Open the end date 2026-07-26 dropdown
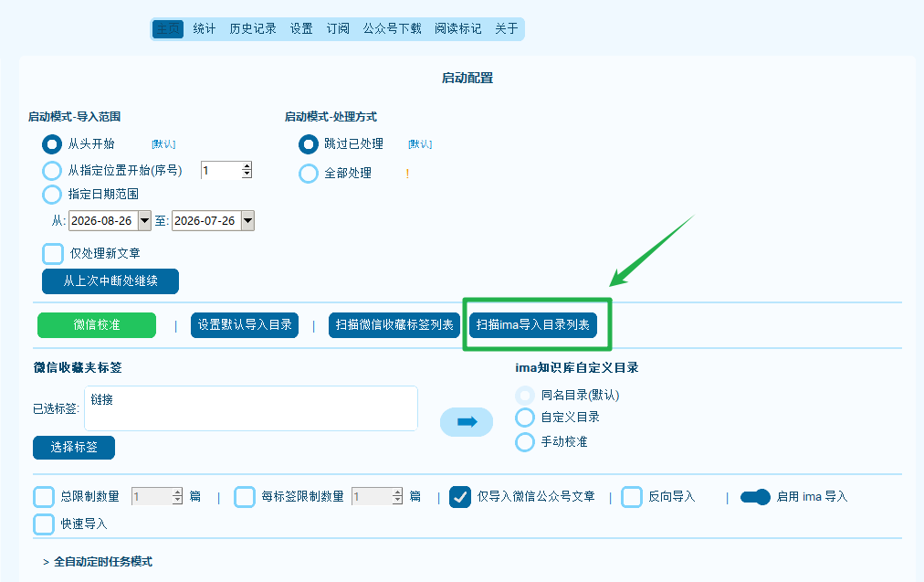 248,220
